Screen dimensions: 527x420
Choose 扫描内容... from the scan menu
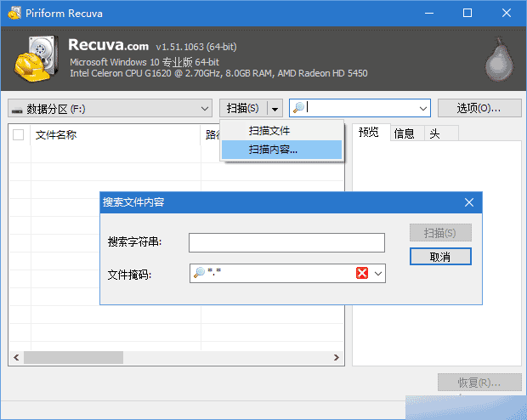[281, 150]
